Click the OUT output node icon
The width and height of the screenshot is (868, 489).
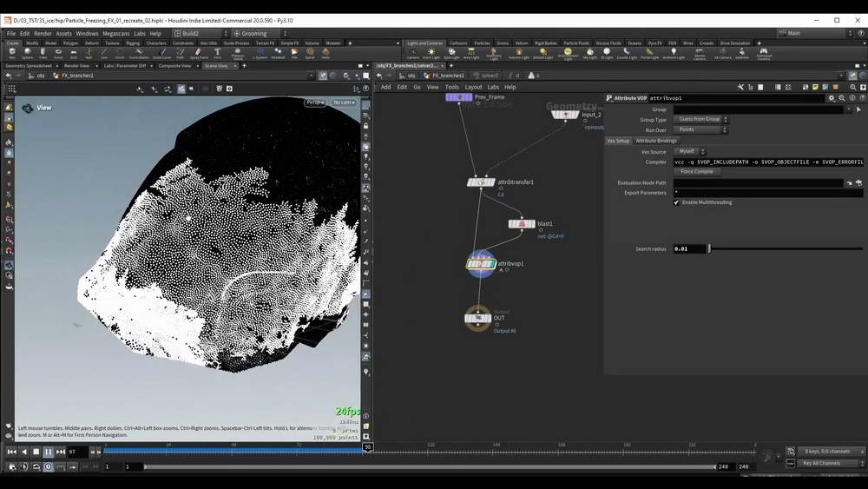[x=477, y=318]
